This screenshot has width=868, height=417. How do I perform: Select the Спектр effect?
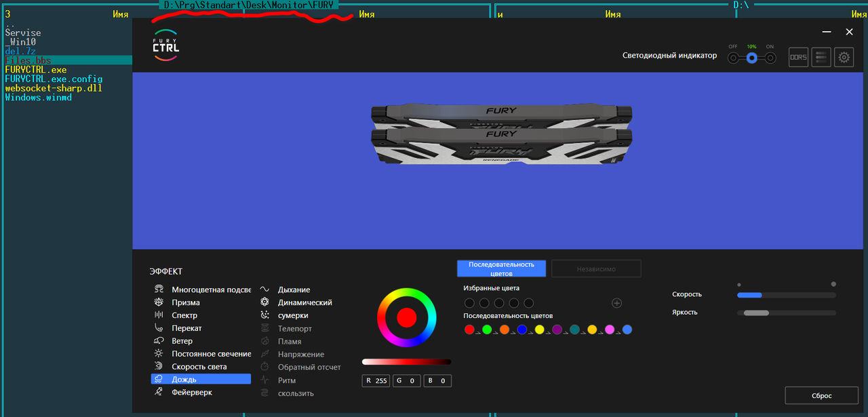[176, 315]
